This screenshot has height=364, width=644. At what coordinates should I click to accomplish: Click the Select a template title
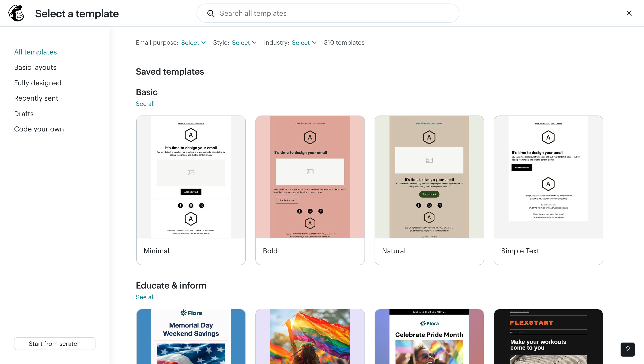[77, 14]
